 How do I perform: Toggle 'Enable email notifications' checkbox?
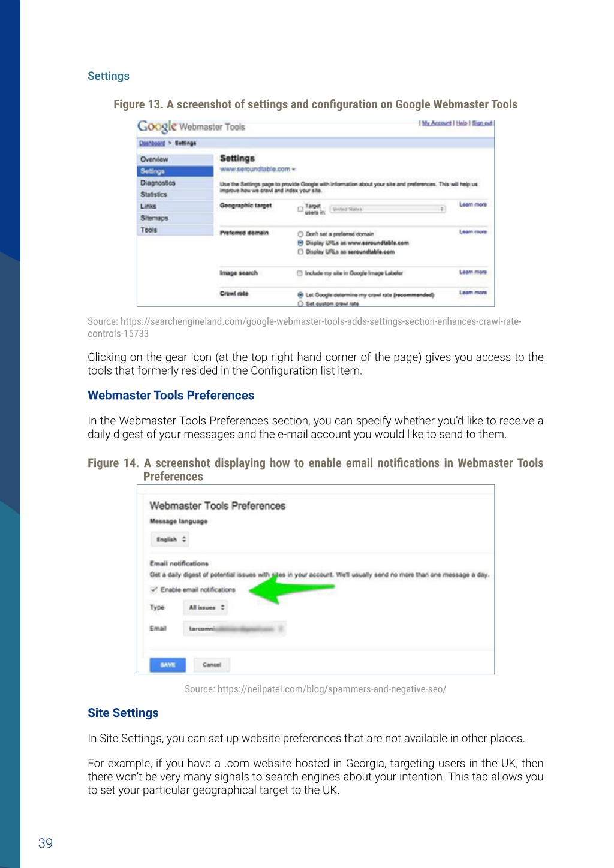[154, 590]
